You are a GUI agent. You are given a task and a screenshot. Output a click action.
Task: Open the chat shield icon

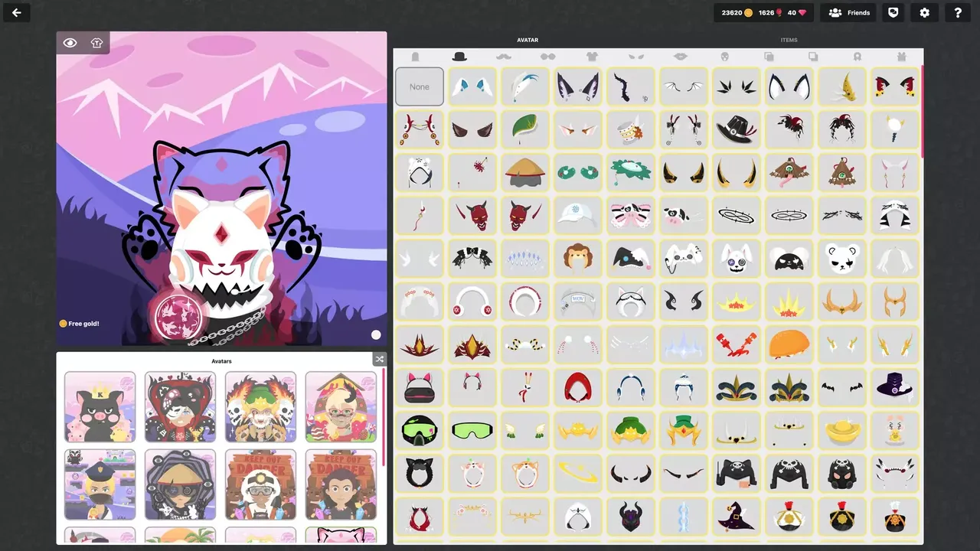coord(893,12)
